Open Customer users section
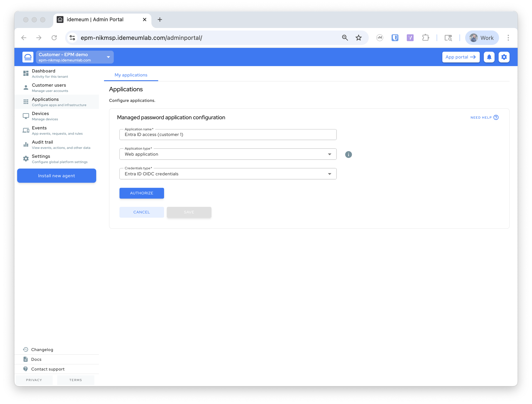Screen dimensions: 532x404 57,87
